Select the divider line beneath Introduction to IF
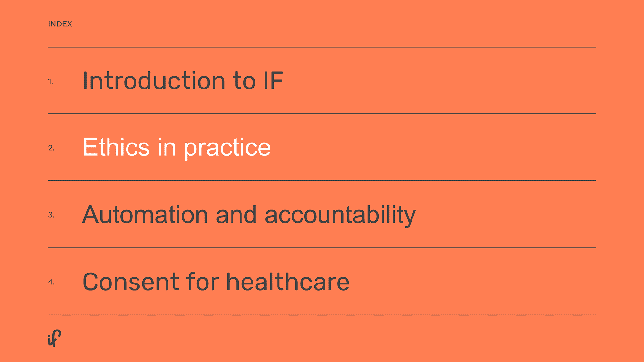This screenshot has height=362, width=644. (322, 114)
